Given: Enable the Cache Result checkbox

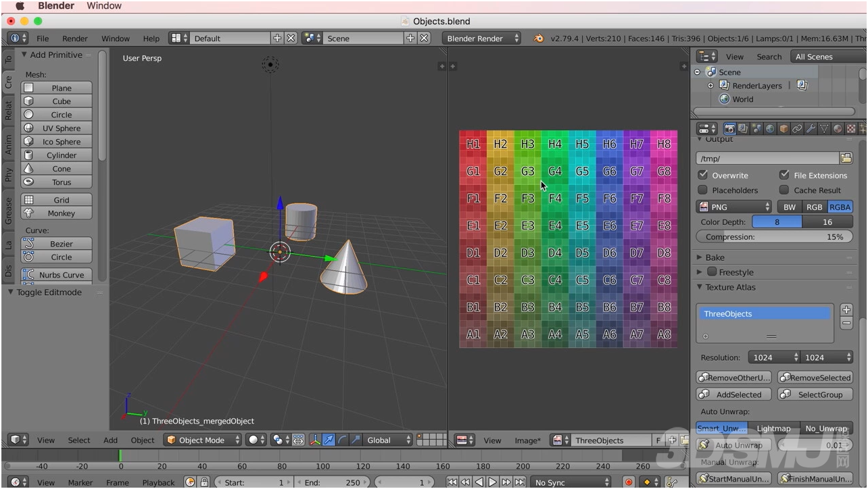Looking at the screenshot, I should pyautogui.click(x=784, y=190).
